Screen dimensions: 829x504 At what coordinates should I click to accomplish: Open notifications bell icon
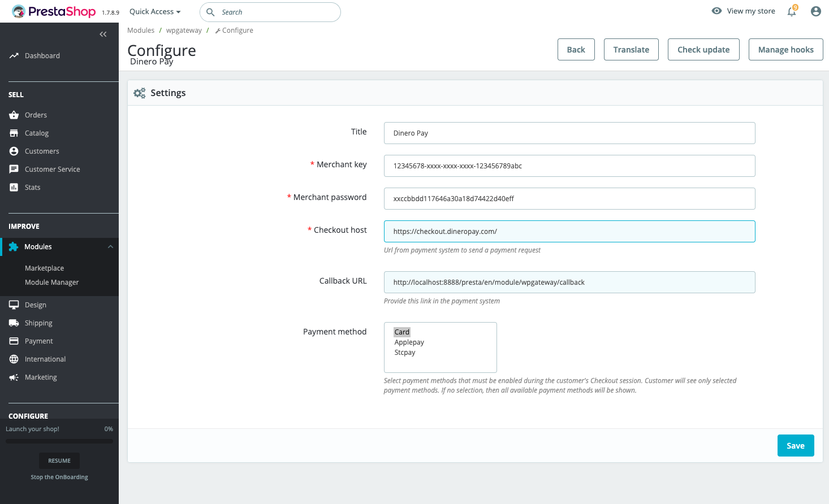tap(792, 11)
